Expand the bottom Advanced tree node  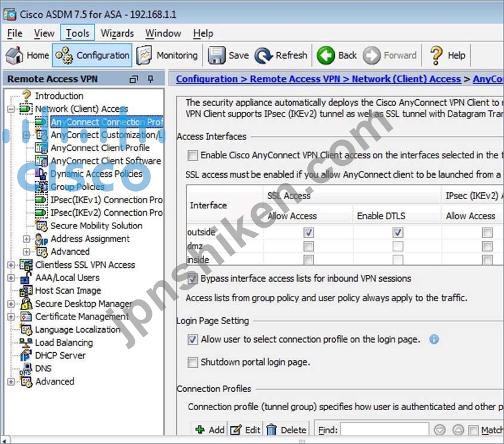(x=11, y=381)
